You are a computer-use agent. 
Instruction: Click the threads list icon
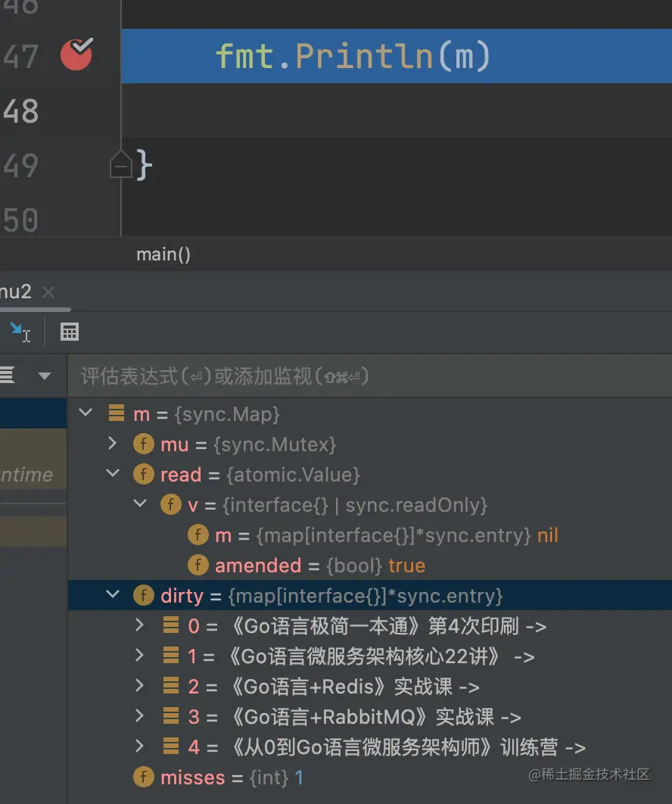[x=7, y=376]
